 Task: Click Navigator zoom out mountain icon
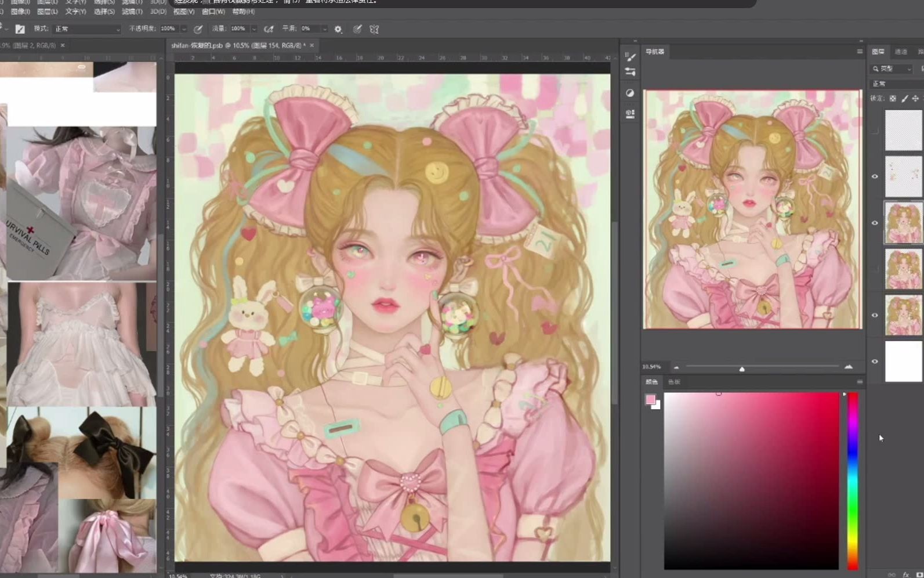tap(676, 367)
